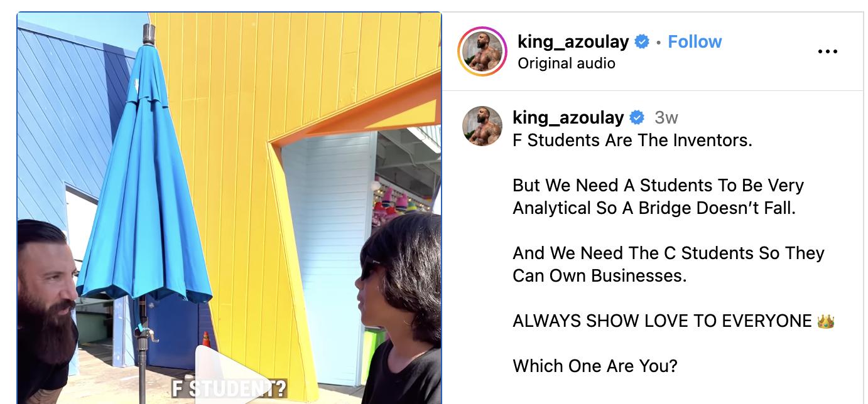The height and width of the screenshot is (404, 868).
Task: Open the story-ringed profile picture in header
Action: (x=482, y=51)
